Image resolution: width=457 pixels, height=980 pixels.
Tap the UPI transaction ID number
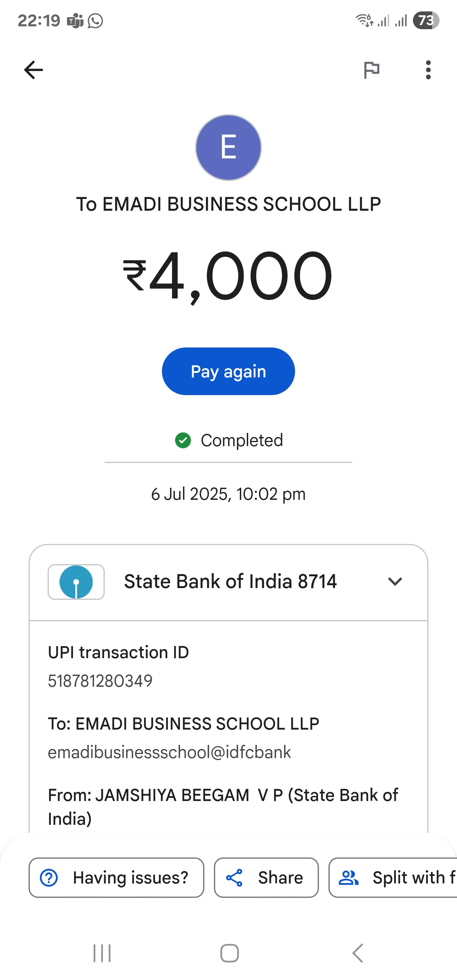[100, 681]
